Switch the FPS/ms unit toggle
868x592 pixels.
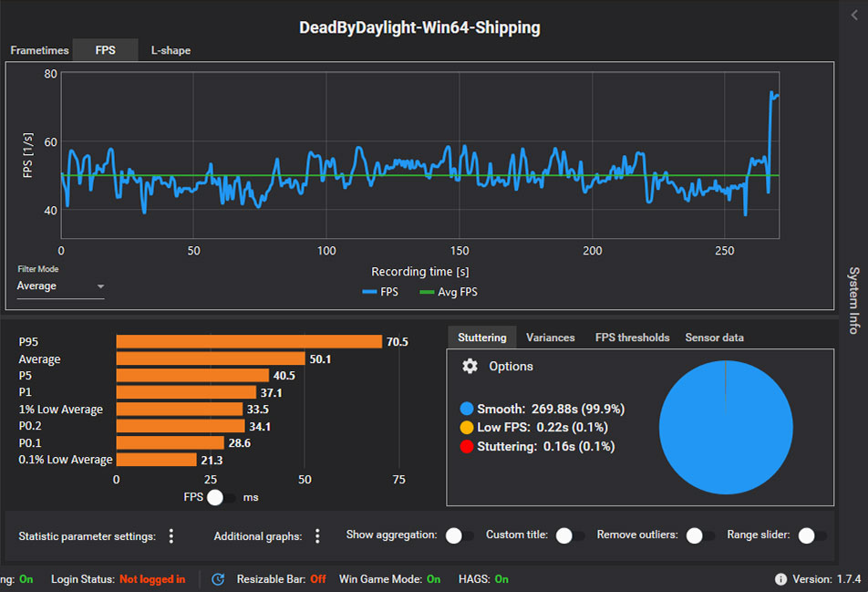pos(221,498)
